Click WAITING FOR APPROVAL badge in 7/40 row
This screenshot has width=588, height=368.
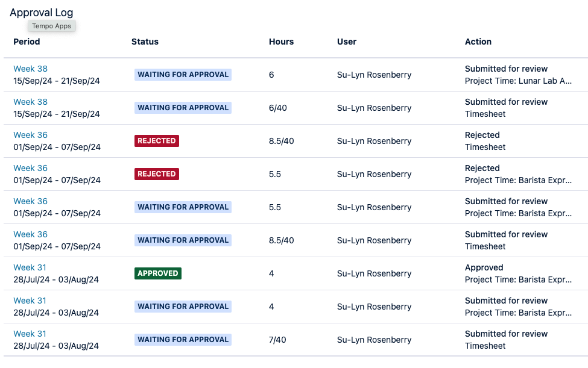(183, 340)
